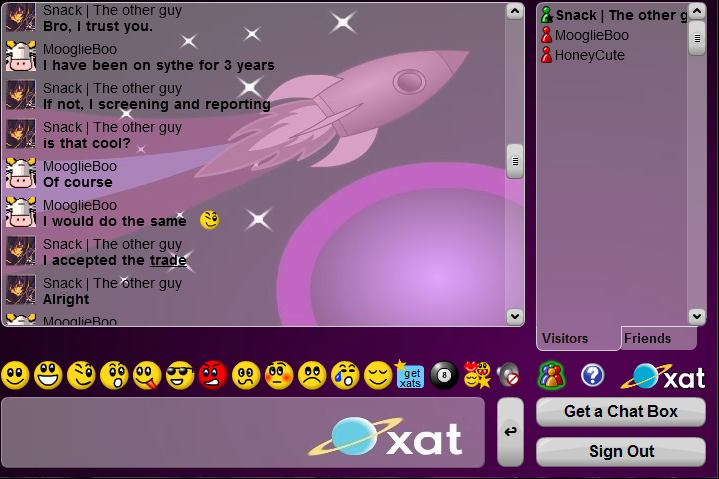The height and width of the screenshot is (479, 719).
Task: Click the Sign Out button
Action: click(x=621, y=451)
